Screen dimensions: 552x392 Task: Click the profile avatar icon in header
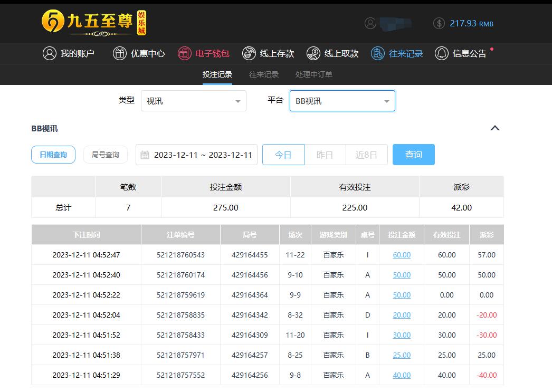[370, 23]
